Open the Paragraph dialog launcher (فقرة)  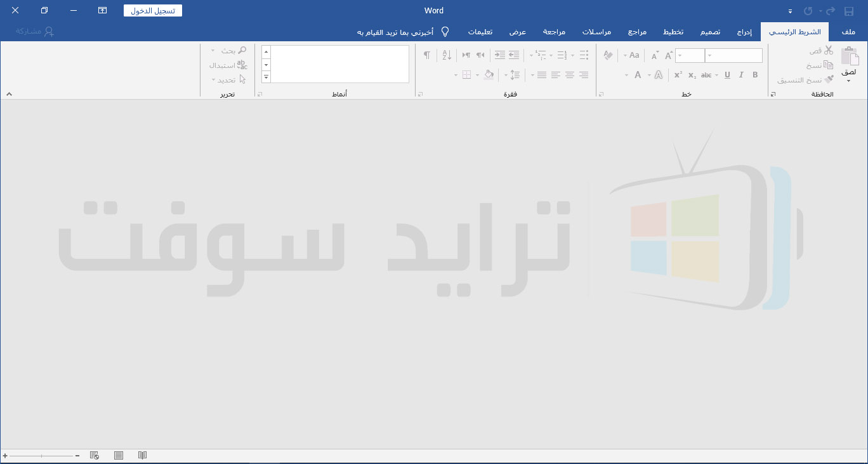click(x=419, y=95)
